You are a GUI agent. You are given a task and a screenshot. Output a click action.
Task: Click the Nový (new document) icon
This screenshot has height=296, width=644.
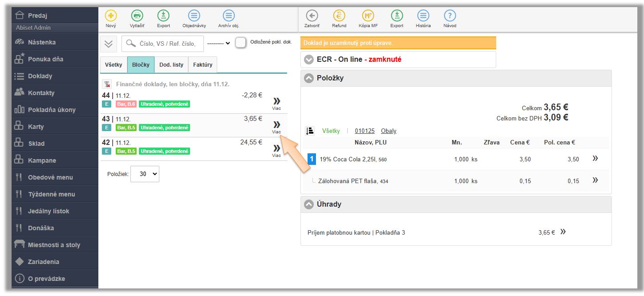111,16
